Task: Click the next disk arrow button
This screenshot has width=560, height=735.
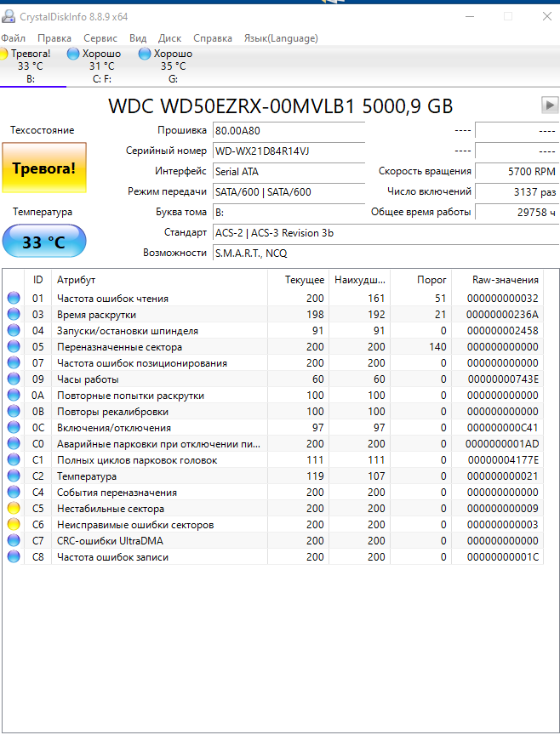Action: pos(550,105)
